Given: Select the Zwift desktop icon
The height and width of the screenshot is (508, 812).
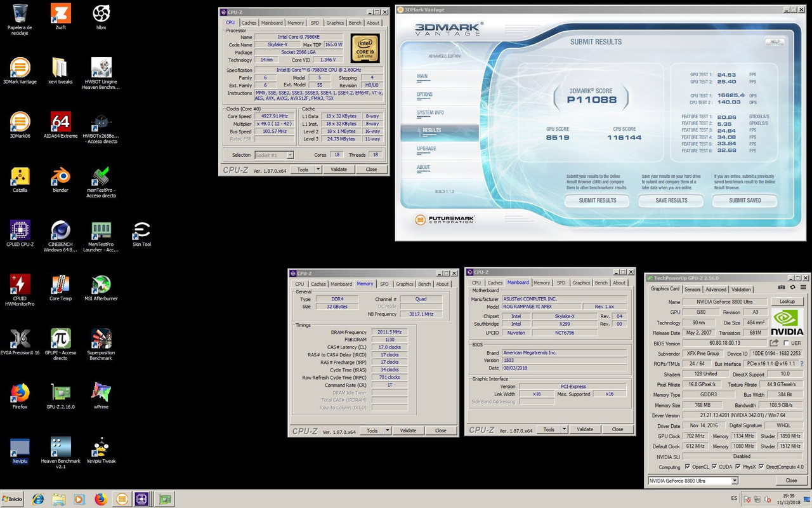Looking at the screenshot, I should point(60,13).
